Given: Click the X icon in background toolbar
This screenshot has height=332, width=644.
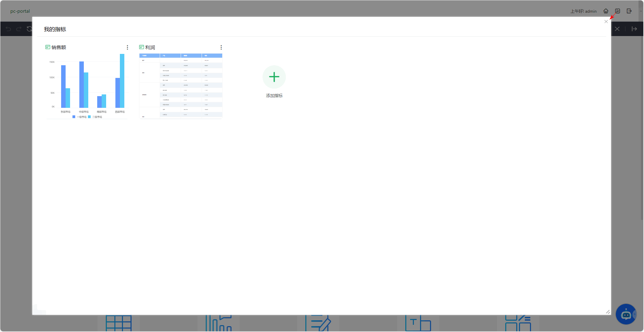Looking at the screenshot, I should pyautogui.click(x=617, y=29).
